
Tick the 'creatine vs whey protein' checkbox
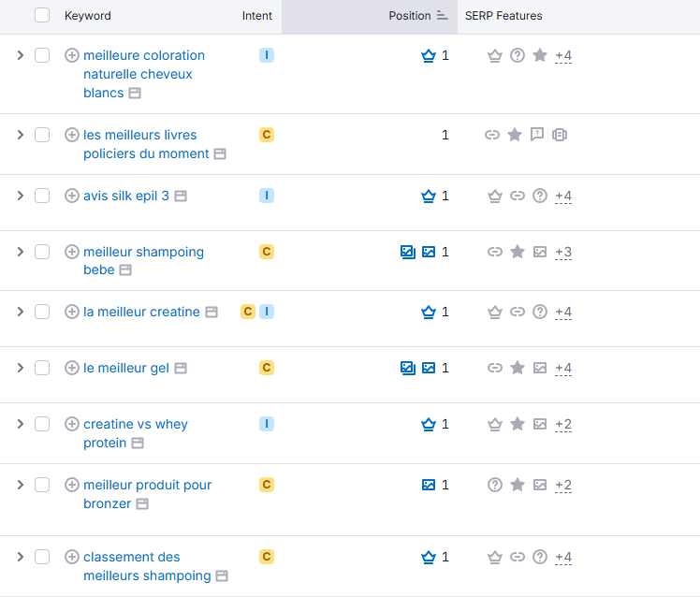[42, 424]
